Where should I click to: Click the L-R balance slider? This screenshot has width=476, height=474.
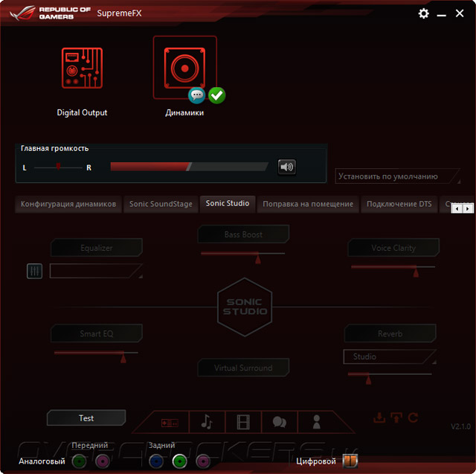point(58,167)
